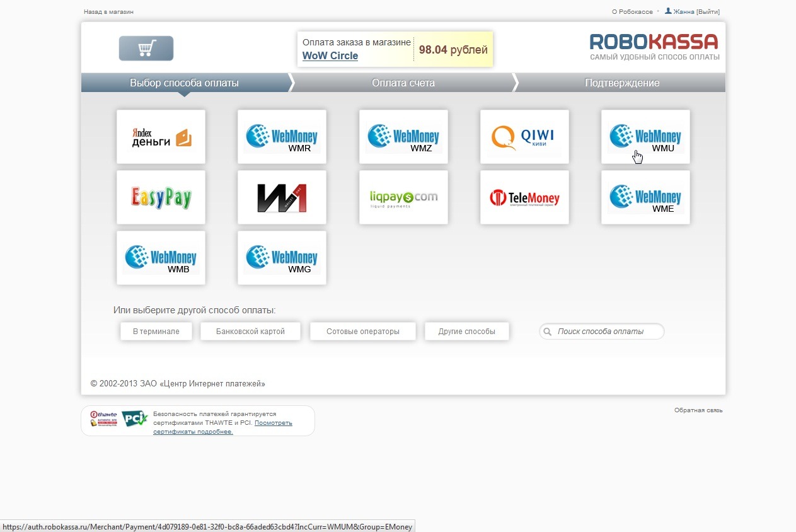Open the WoW Circle shop link
Viewport: 796px width, 532px height.
[x=330, y=56]
